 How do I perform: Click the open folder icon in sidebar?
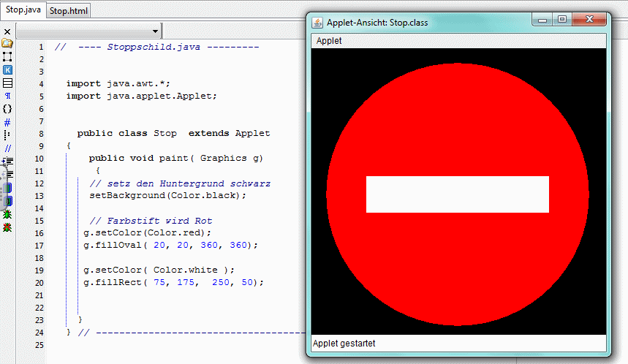pyautogui.click(x=7, y=43)
